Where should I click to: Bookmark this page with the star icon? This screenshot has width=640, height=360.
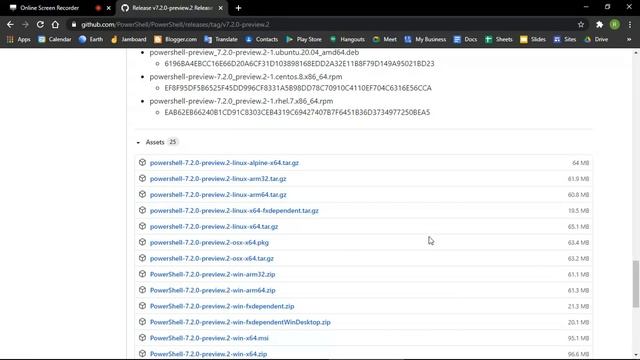581,24
